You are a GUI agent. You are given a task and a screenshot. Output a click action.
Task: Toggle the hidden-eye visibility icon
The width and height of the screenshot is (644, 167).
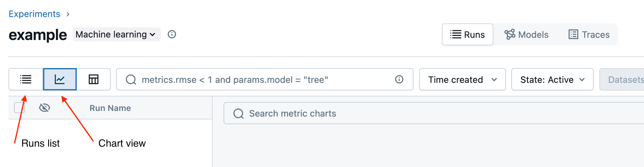(44, 108)
